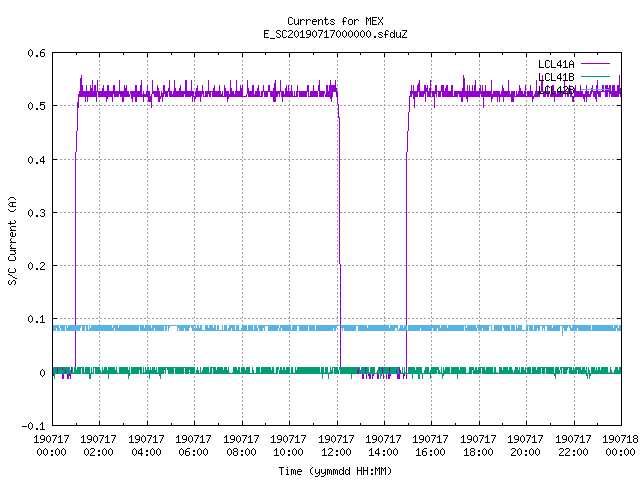Click the 0.5 y-axis tick value
This screenshot has width=640, height=480.
[36, 106]
